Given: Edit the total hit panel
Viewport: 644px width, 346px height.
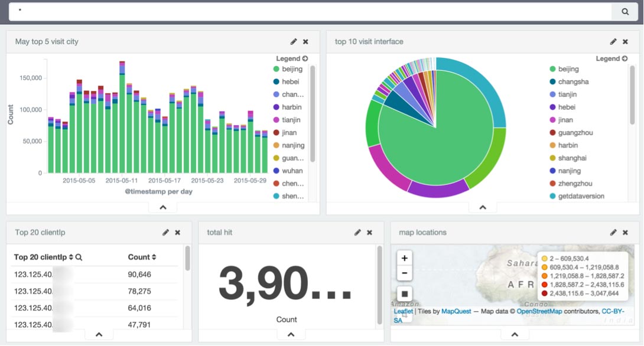Looking at the screenshot, I should pos(357,232).
